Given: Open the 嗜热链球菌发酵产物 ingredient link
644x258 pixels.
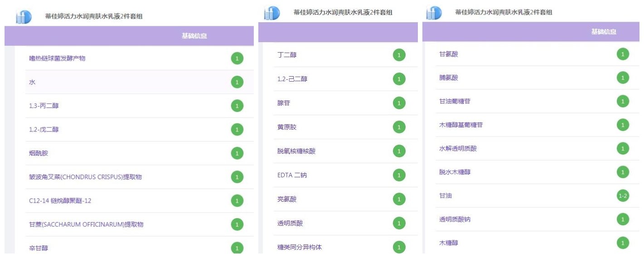Looking at the screenshot, I should 57,58.
